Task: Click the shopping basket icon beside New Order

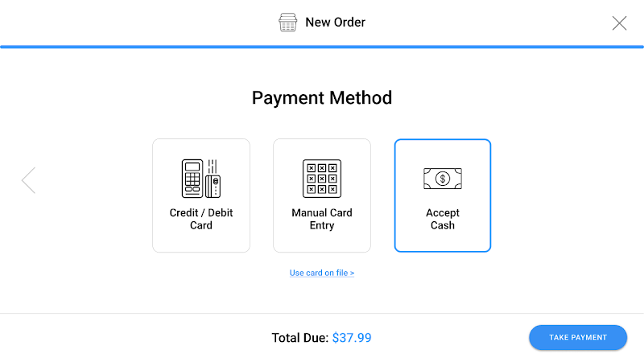Action: 287,23
